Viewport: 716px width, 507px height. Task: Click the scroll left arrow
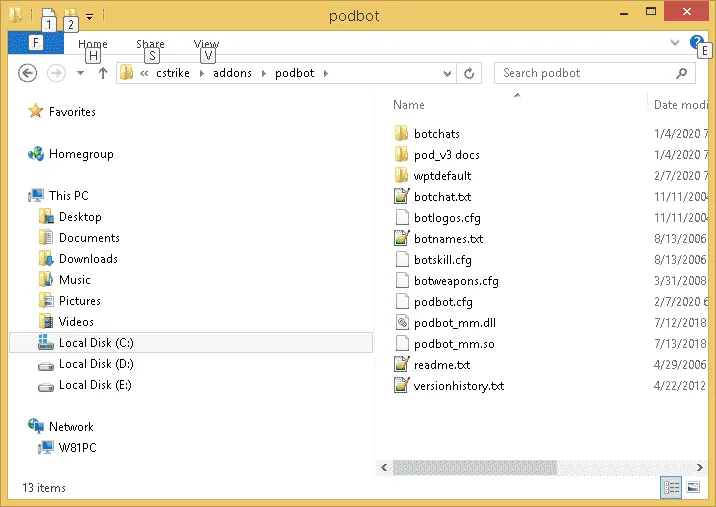[384, 468]
